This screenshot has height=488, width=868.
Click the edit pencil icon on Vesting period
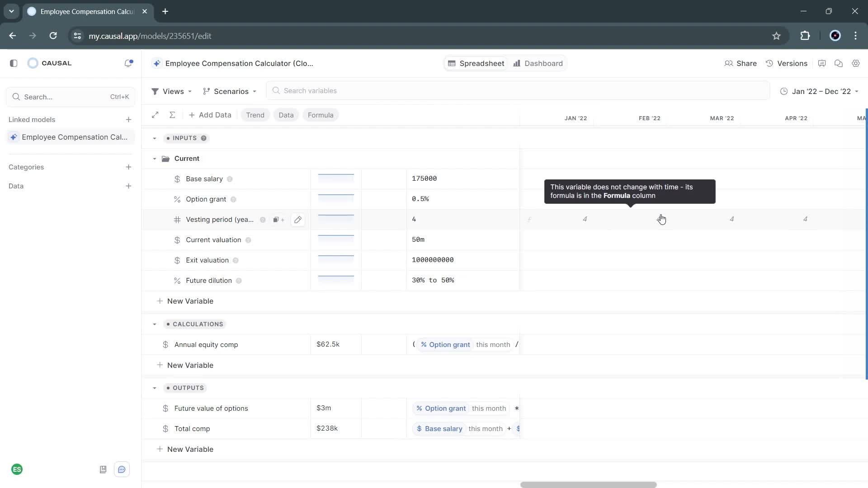coord(298,219)
